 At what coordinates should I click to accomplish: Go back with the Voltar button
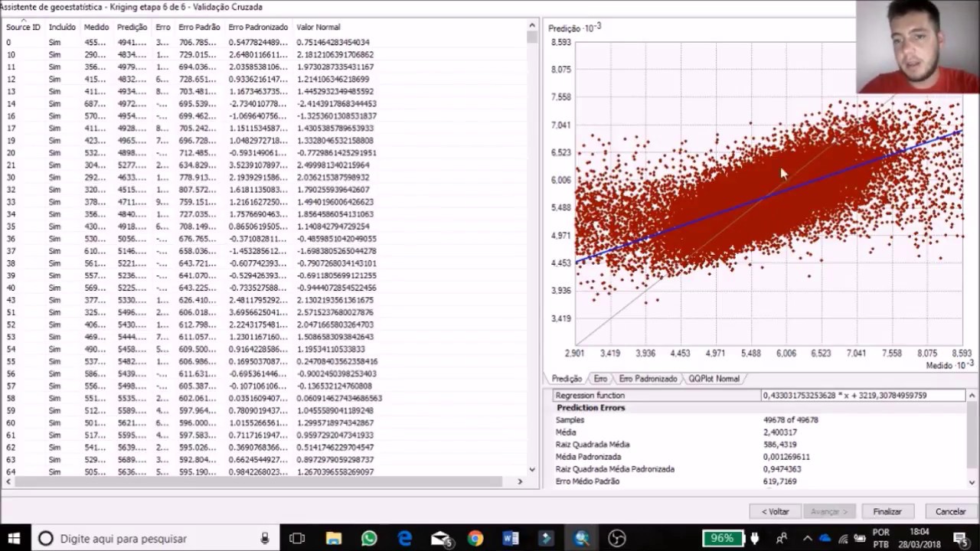click(x=775, y=511)
